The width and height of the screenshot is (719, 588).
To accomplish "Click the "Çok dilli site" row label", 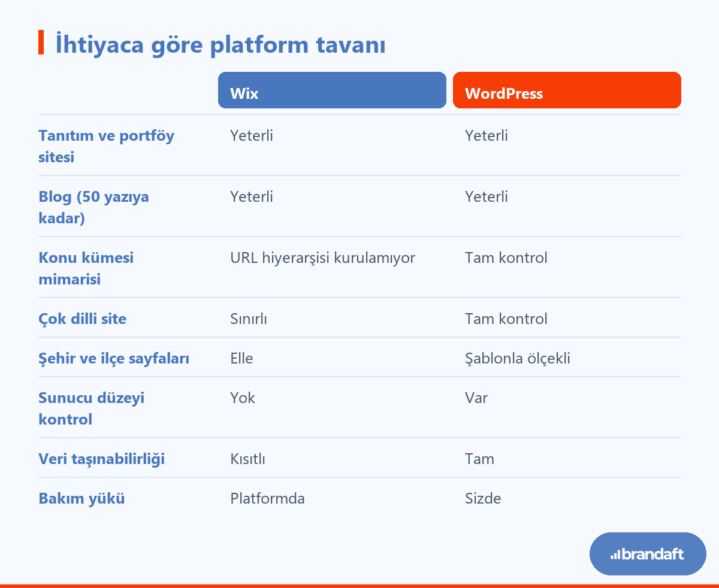I will pyautogui.click(x=83, y=319).
